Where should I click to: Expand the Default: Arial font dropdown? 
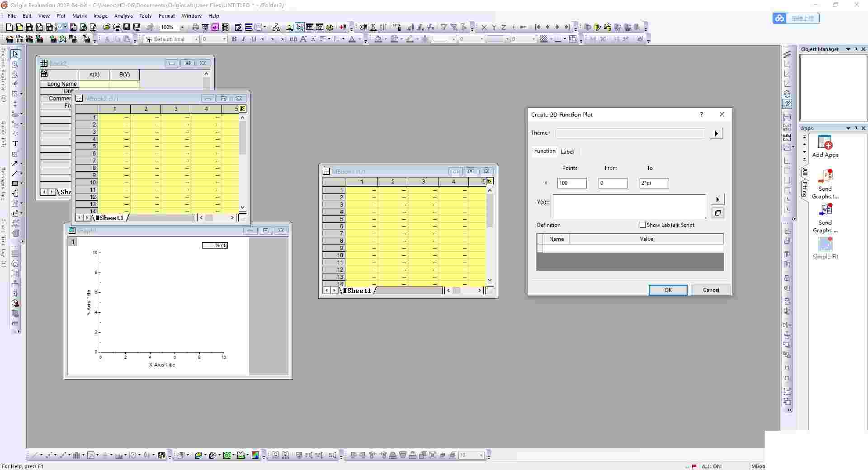tap(196, 39)
